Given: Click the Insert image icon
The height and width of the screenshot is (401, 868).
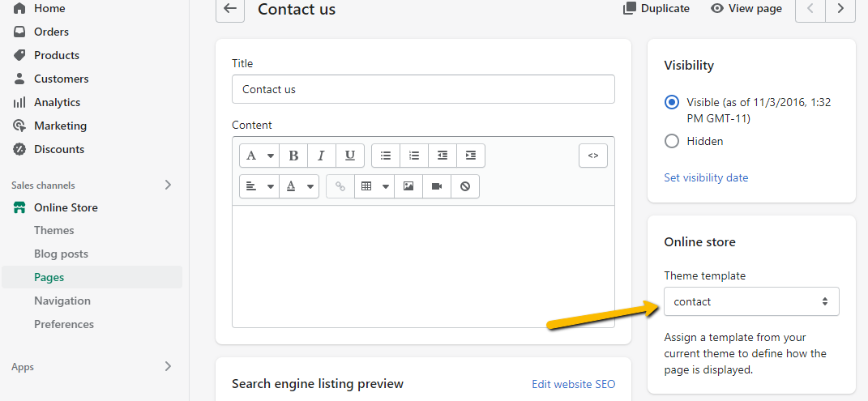Looking at the screenshot, I should point(408,186).
